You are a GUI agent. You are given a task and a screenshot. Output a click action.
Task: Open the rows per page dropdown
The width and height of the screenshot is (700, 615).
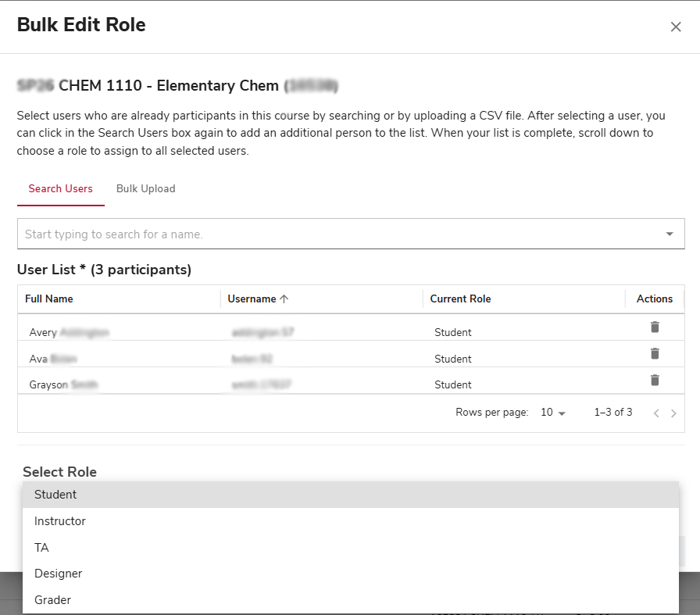coord(552,413)
